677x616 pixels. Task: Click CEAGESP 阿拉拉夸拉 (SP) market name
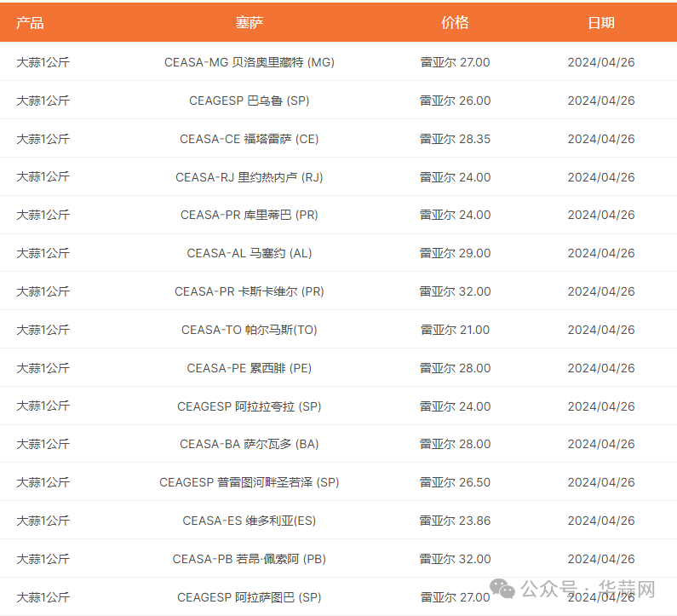click(x=249, y=406)
